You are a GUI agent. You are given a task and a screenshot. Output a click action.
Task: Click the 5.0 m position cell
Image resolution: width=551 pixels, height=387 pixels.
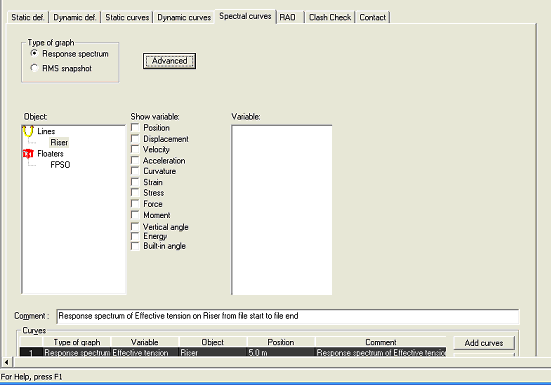(280, 352)
